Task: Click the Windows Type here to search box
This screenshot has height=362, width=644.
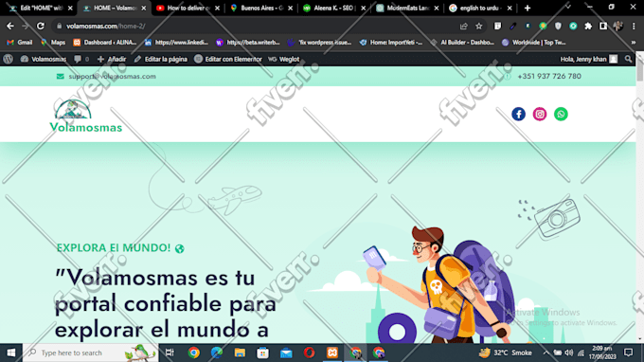Action: 90,353
